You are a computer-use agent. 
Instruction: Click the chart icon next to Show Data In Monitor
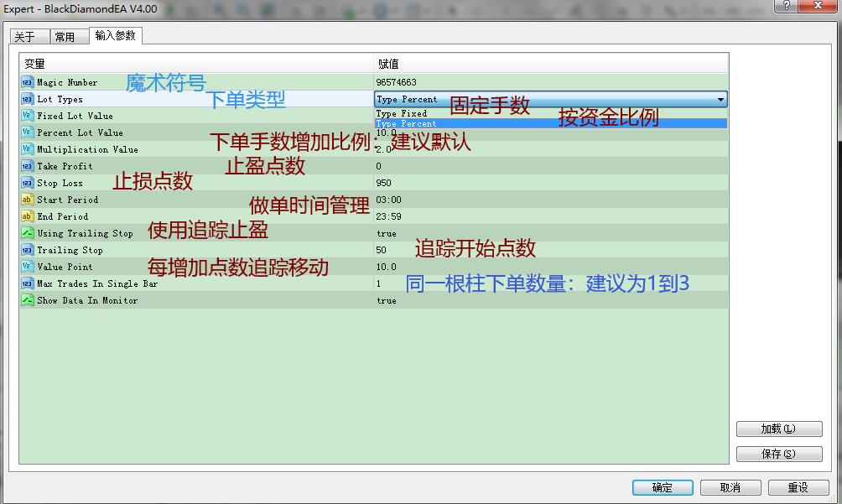click(26, 300)
